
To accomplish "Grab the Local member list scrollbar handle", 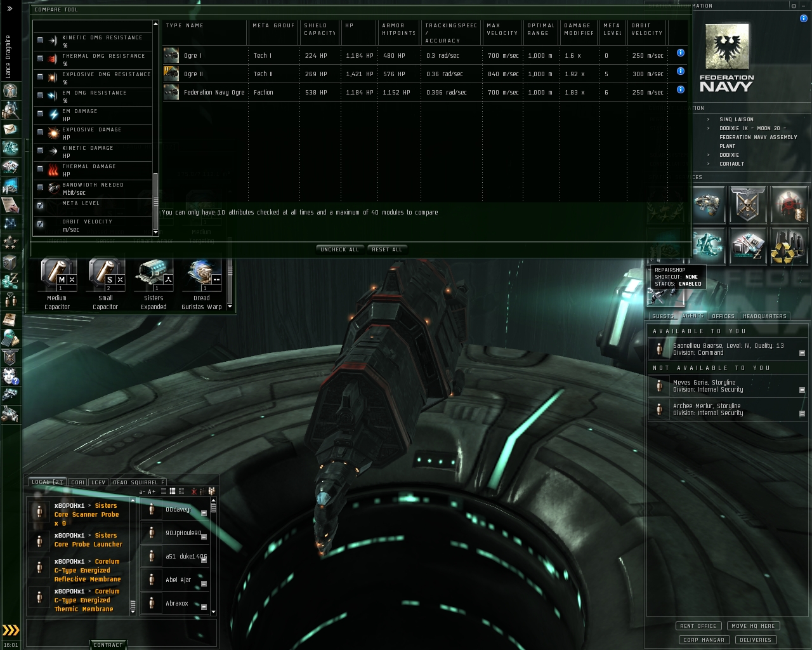I will coord(213,508).
